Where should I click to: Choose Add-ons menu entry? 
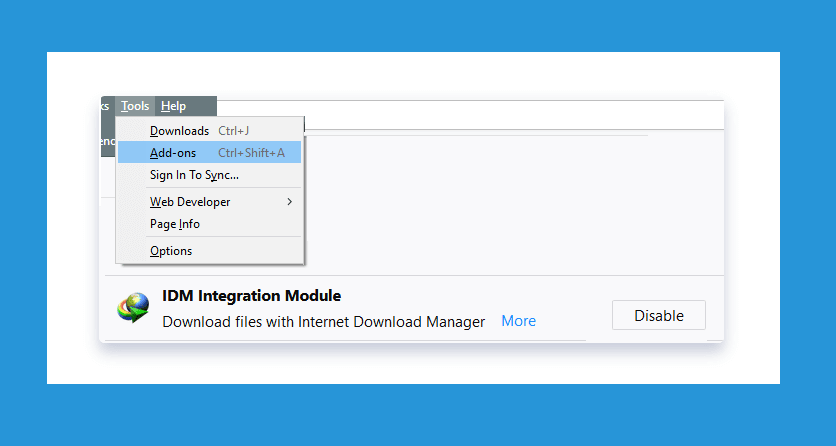click(210, 153)
